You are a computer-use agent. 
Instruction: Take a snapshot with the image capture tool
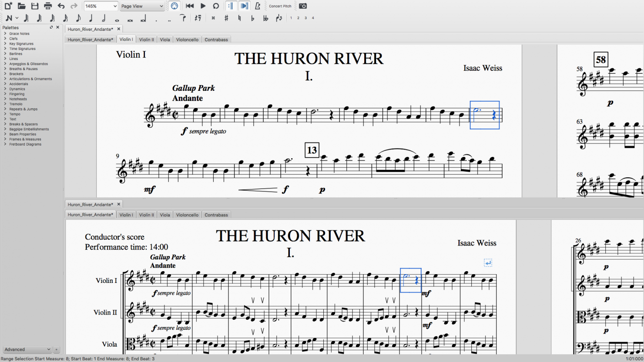(302, 6)
